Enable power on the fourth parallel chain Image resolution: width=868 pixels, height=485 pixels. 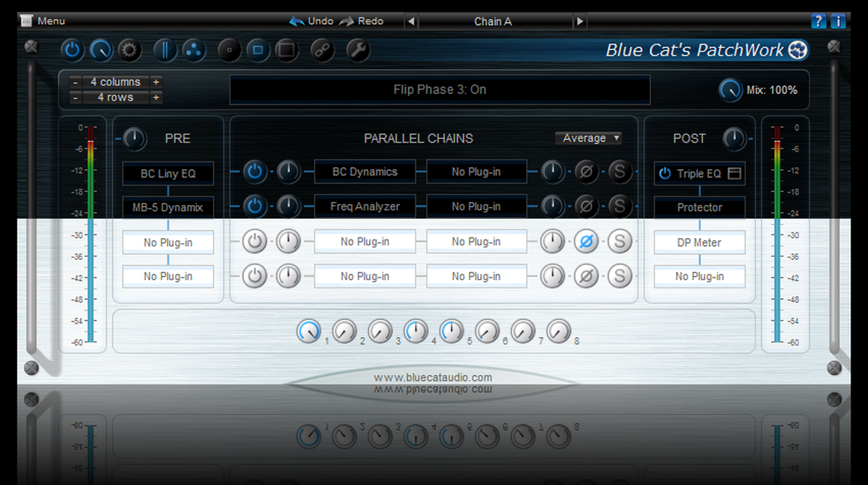[x=254, y=276]
